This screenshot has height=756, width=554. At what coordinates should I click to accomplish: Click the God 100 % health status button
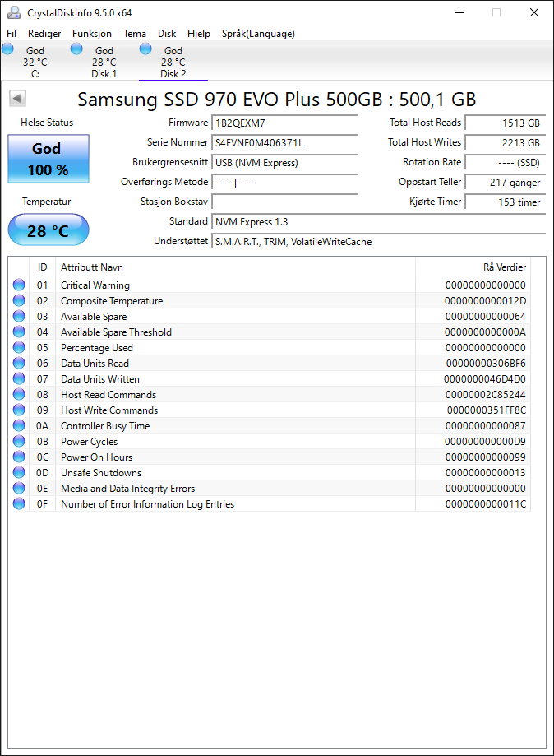(48, 159)
